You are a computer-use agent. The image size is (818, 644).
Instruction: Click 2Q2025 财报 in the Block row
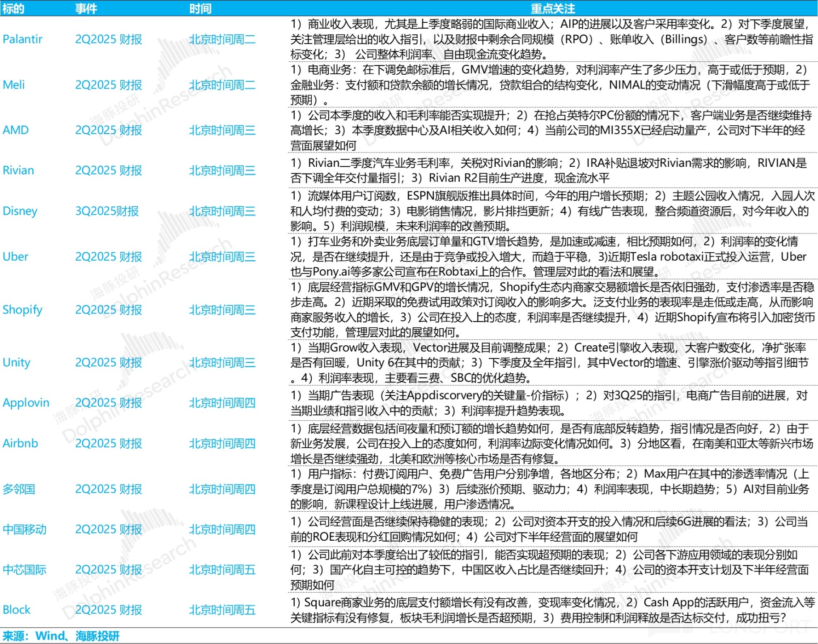click(x=109, y=610)
